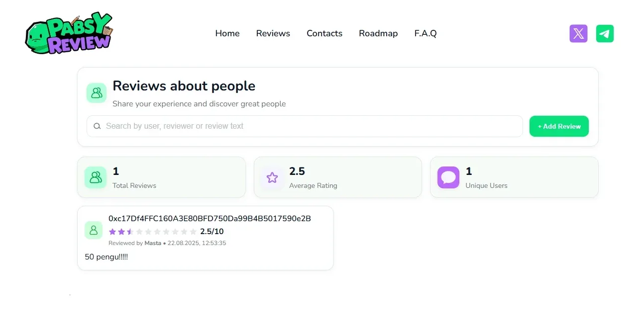Click the people icon beside Reviews about people

(97, 93)
